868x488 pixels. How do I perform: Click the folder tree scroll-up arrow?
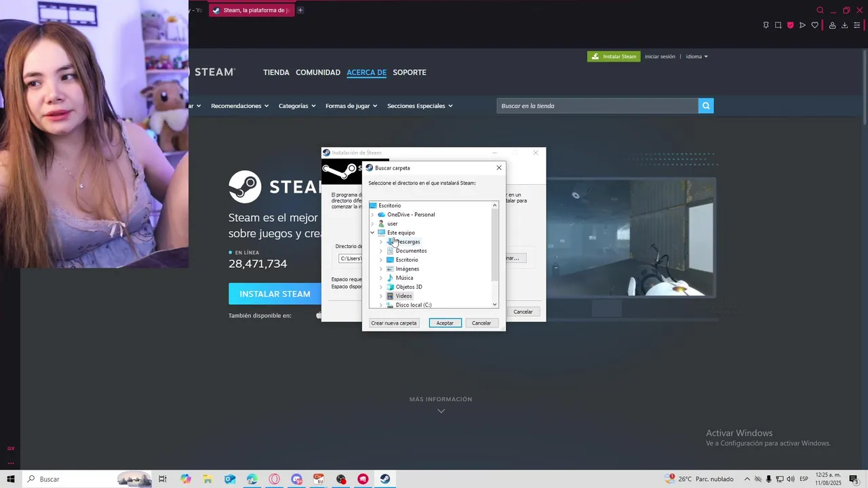494,205
